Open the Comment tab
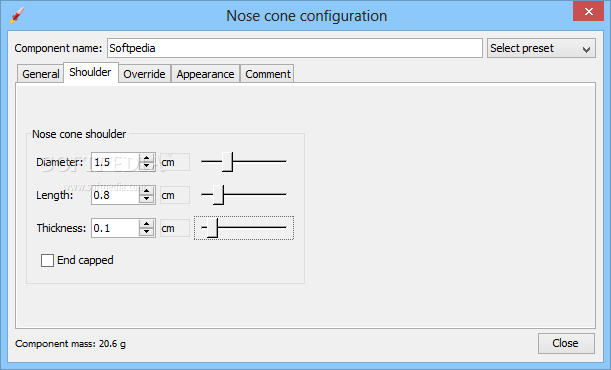 (x=268, y=74)
